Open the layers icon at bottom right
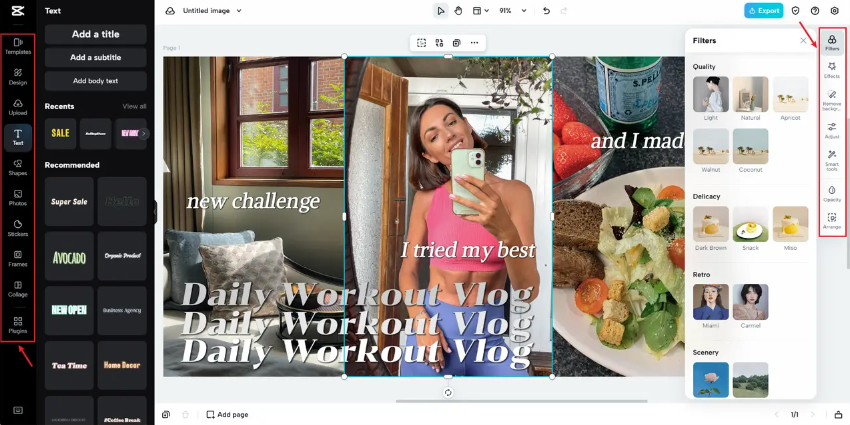 coord(838,415)
